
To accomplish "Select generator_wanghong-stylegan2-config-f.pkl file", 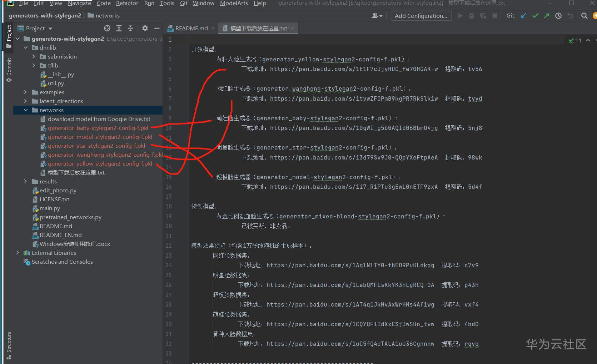I will (101, 155).
